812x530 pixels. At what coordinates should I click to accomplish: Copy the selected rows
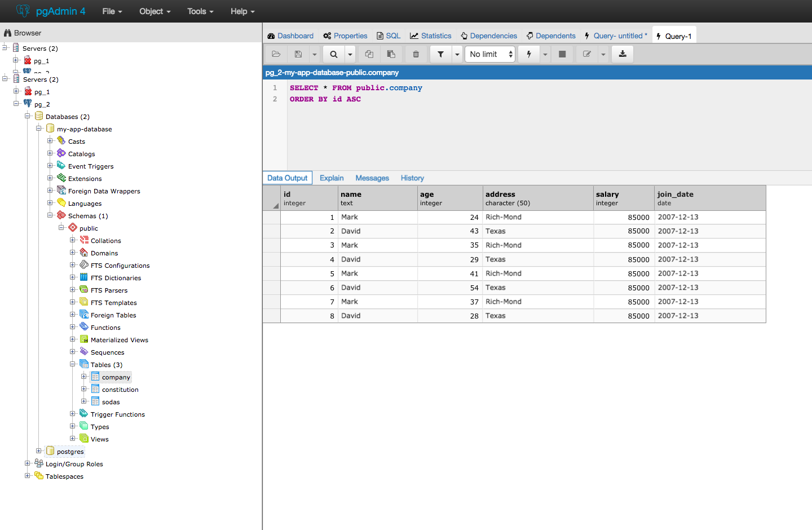click(369, 54)
